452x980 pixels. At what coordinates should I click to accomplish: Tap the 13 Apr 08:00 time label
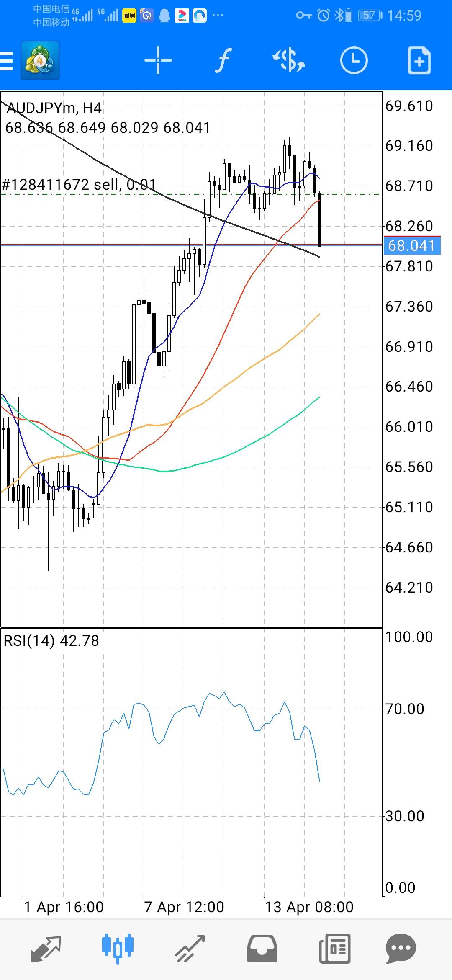click(309, 907)
